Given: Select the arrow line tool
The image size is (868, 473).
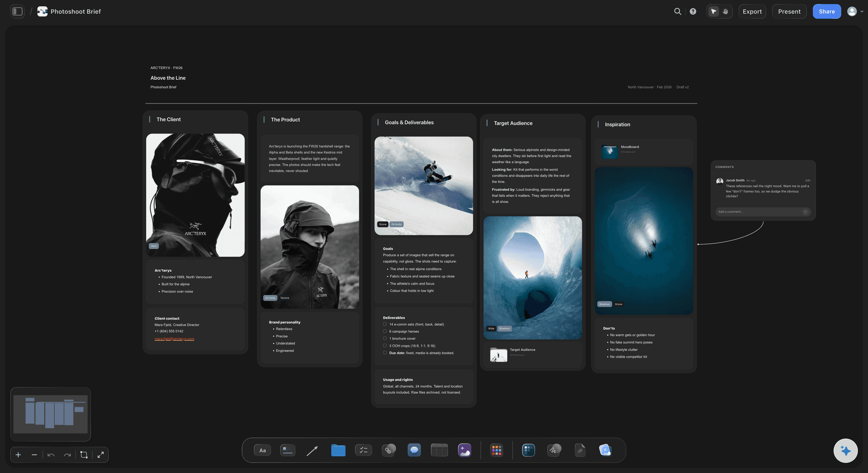Looking at the screenshot, I should (312, 450).
